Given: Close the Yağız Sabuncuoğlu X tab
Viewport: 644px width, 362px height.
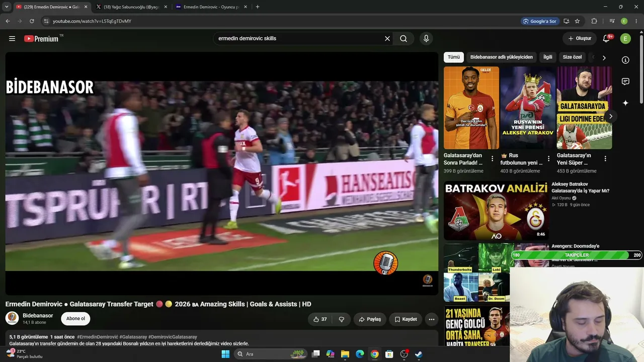Looking at the screenshot, I should click(x=166, y=7).
